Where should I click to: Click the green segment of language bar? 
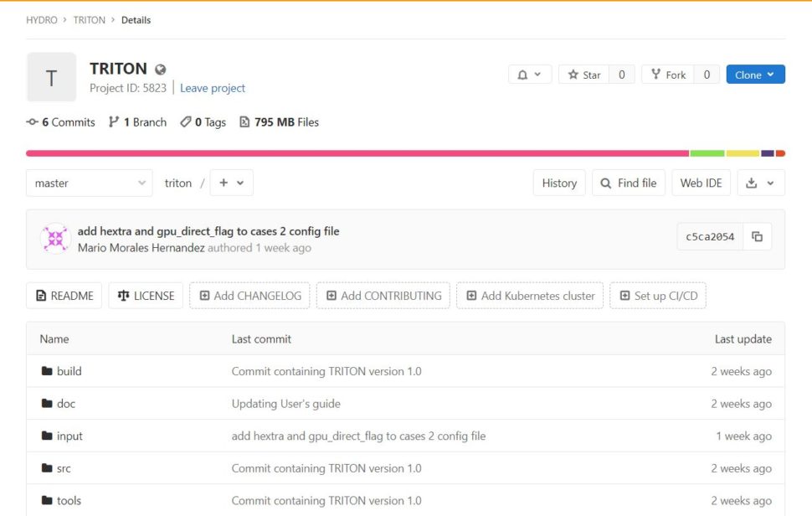point(707,153)
